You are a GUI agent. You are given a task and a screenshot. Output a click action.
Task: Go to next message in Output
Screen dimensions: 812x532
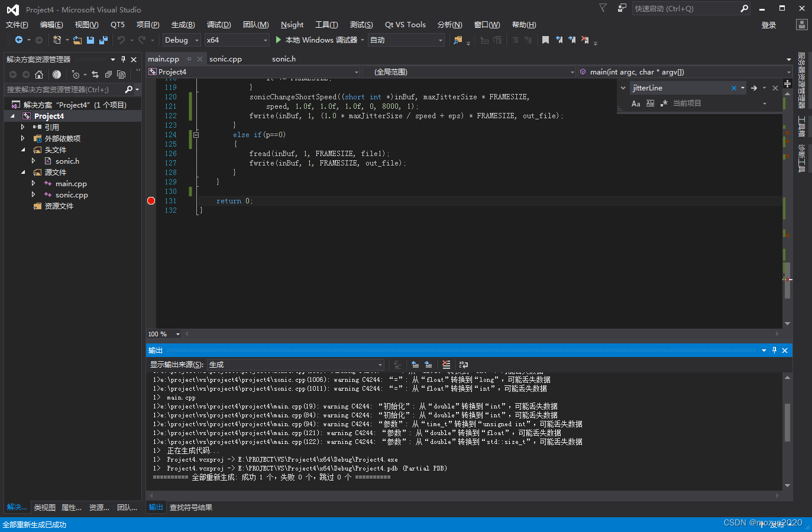point(428,365)
